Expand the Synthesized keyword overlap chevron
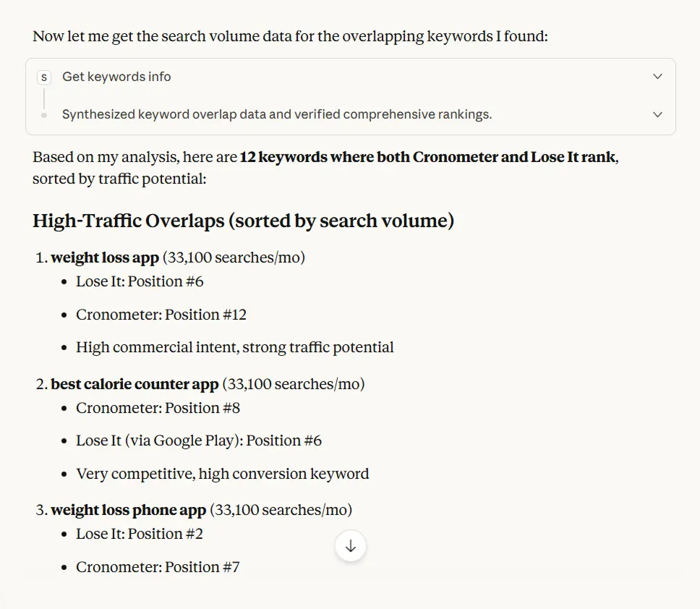The height and width of the screenshot is (609, 700). 657,114
